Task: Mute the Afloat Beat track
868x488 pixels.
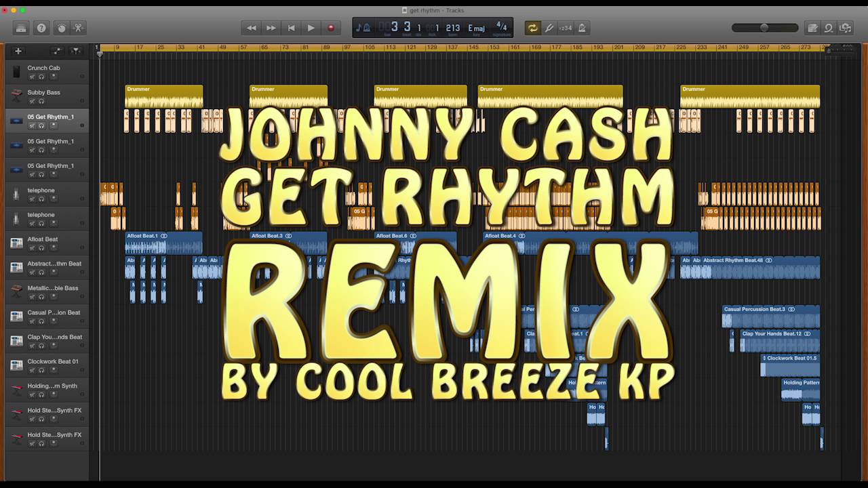Action: point(31,248)
